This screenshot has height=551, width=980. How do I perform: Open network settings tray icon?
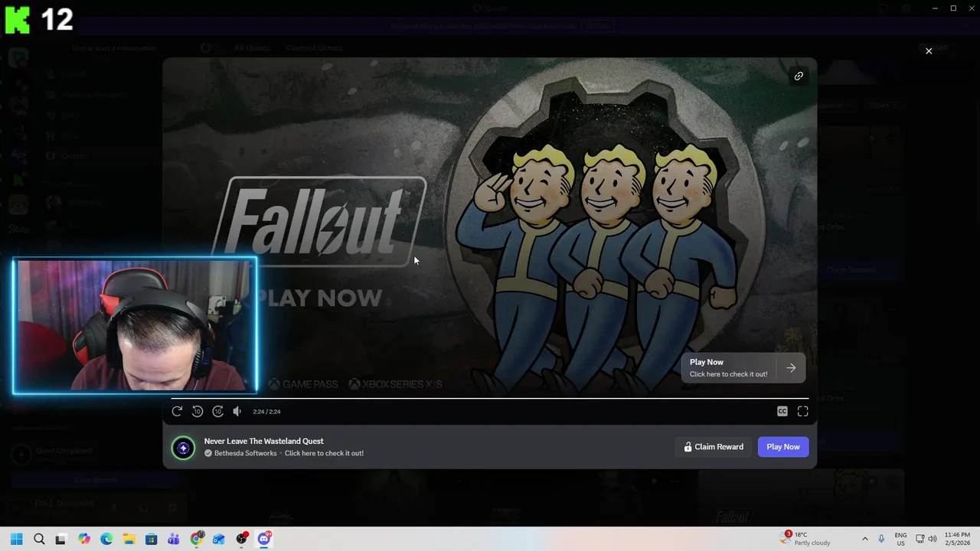coord(920,539)
